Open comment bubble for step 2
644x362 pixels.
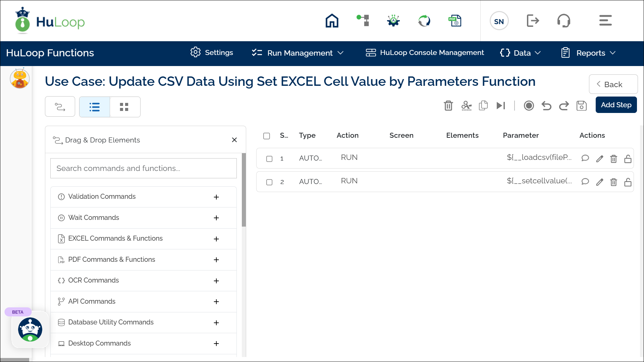pyautogui.click(x=585, y=182)
